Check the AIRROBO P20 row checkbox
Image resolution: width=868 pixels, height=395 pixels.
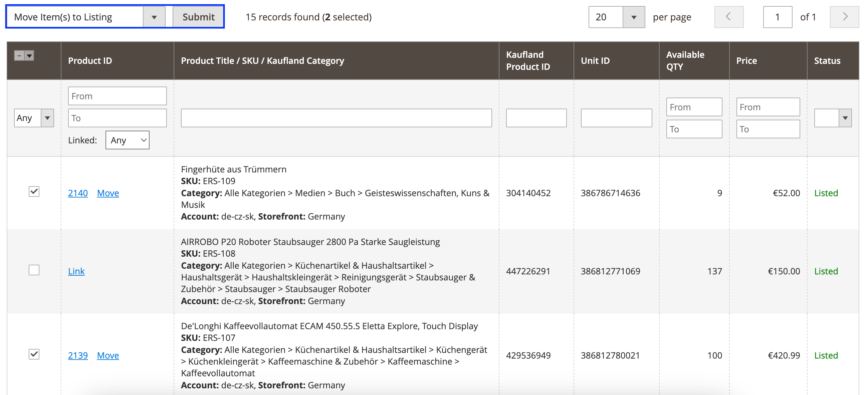click(34, 270)
